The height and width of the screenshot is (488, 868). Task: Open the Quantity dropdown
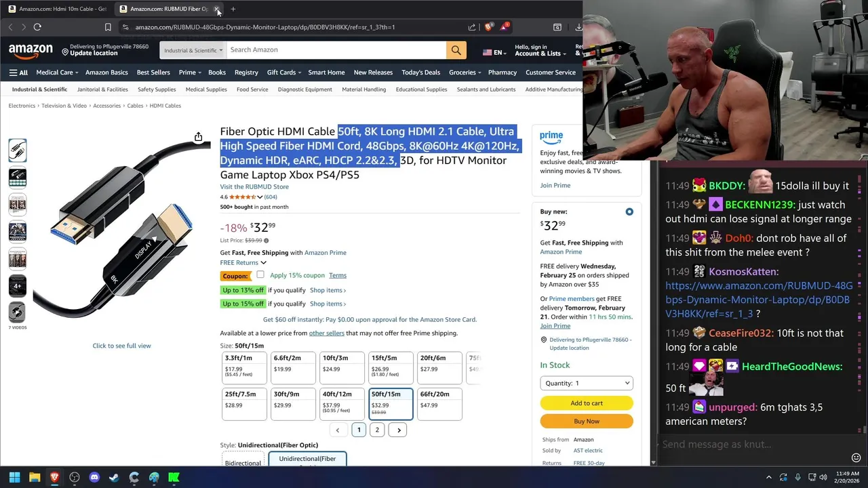587,383
